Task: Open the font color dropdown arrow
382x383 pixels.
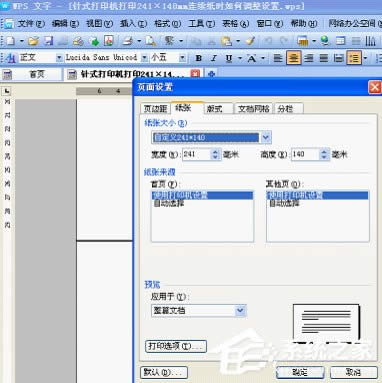Action: pyautogui.click(x=263, y=58)
